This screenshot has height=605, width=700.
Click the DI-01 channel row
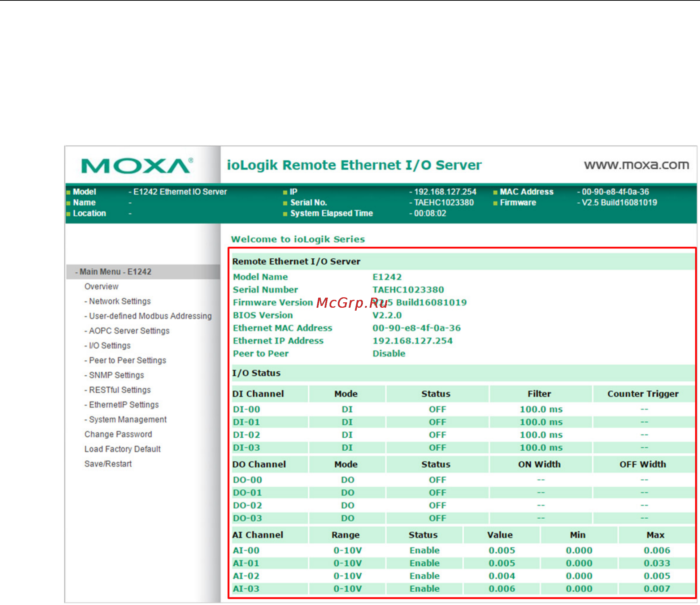point(463,422)
